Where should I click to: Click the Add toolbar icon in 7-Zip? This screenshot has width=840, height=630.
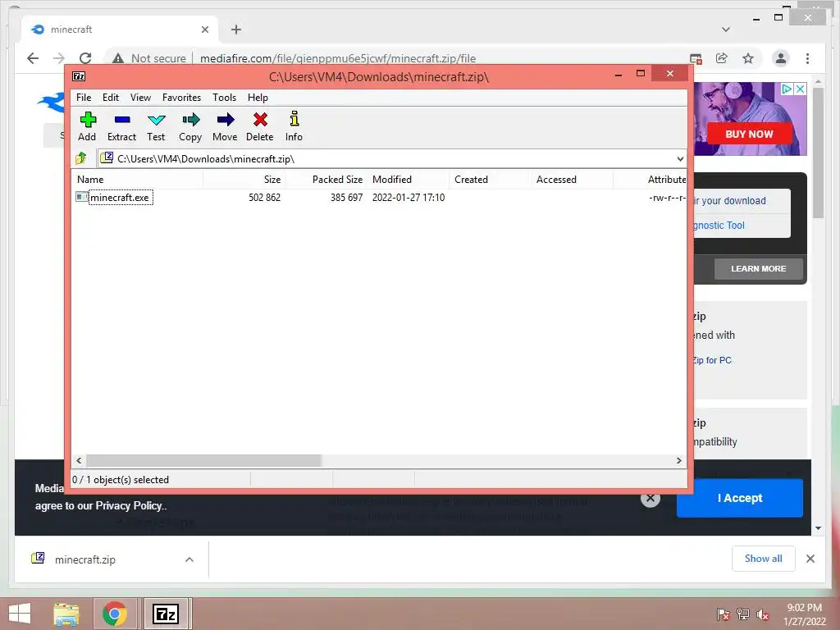click(88, 120)
